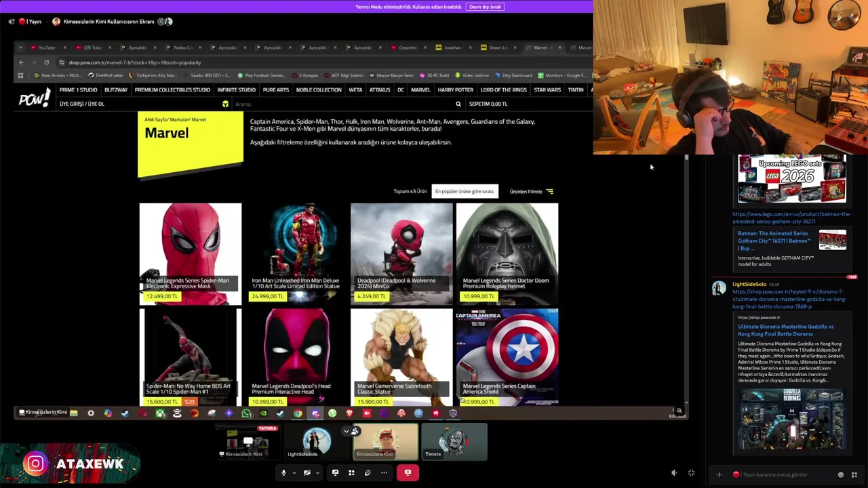Open SEPETİM 0,00 TL cart
The image size is (868, 488).
pyautogui.click(x=488, y=104)
